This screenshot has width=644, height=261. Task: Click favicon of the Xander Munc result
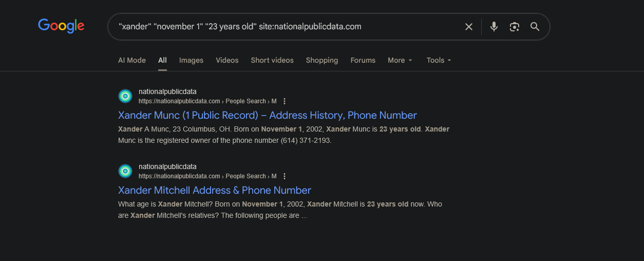point(125,96)
